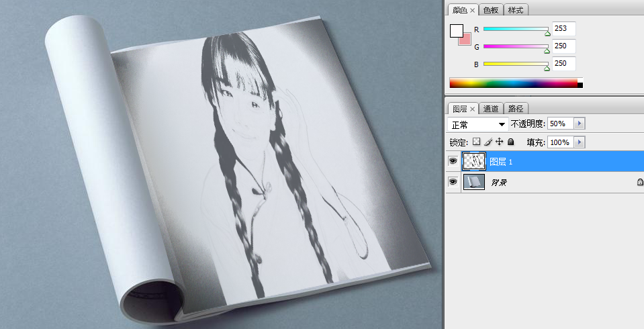The image size is (644, 329).
Task: Click the foreground color swatch
Action: pyautogui.click(x=456, y=31)
